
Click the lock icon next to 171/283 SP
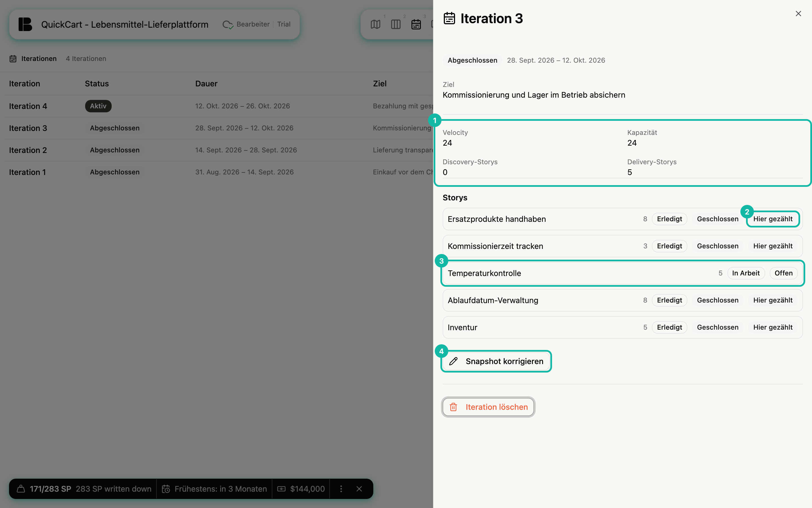click(x=21, y=489)
